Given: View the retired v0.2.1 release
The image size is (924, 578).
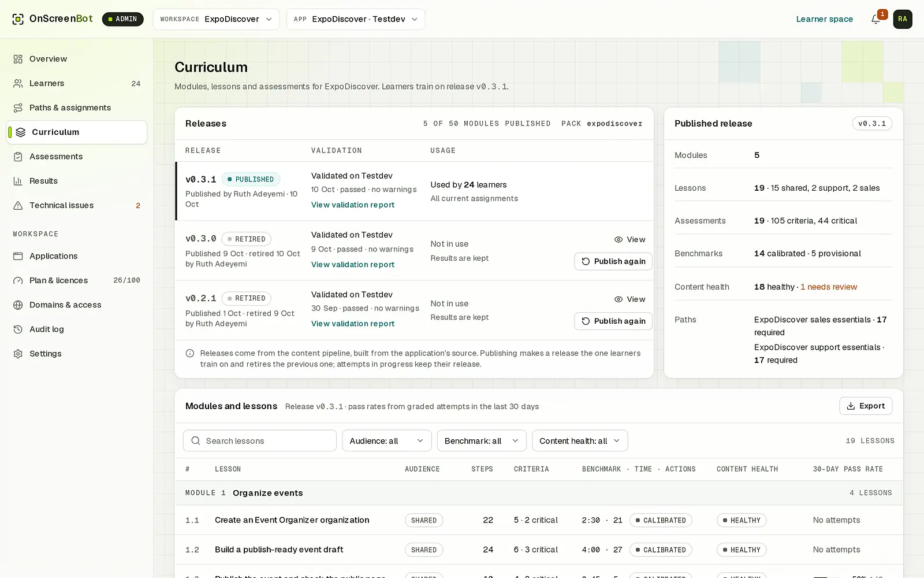Looking at the screenshot, I should tap(629, 299).
